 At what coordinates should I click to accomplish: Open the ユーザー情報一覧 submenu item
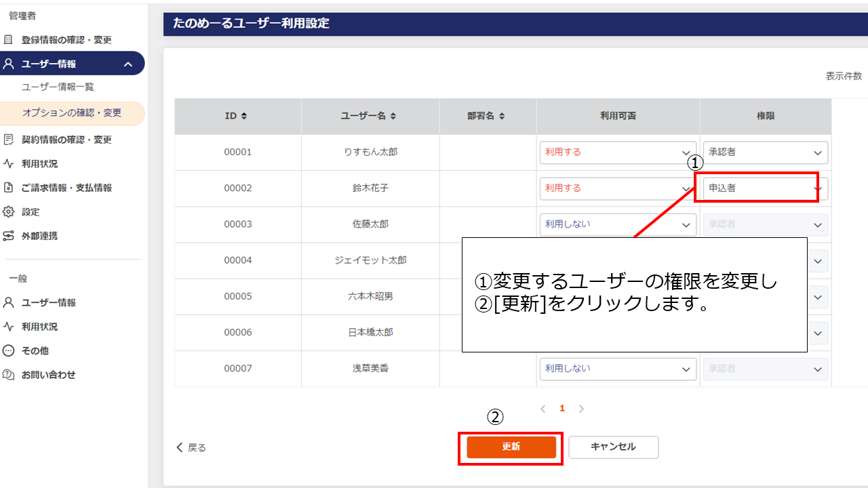tap(58, 87)
